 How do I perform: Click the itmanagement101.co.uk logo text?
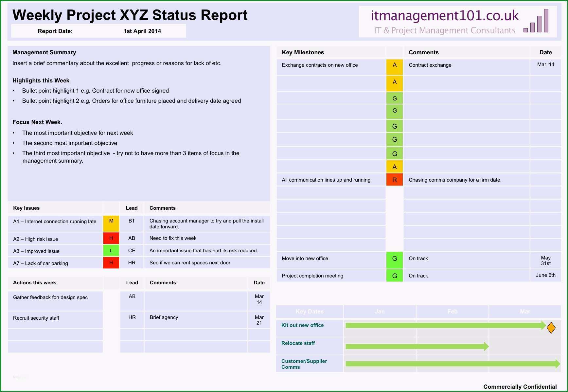click(x=445, y=15)
